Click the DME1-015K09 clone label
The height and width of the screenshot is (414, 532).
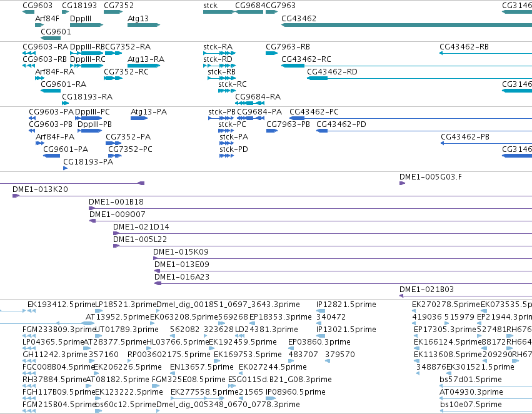coord(181,252)
